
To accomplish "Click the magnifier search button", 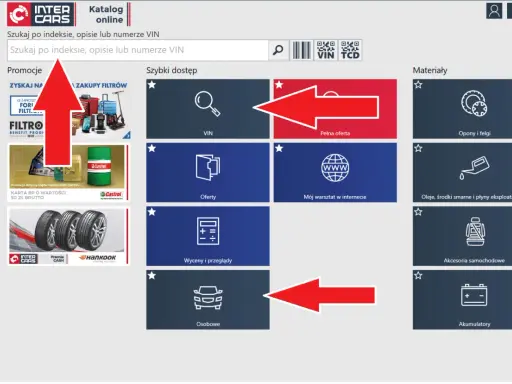I will point(278,50).
